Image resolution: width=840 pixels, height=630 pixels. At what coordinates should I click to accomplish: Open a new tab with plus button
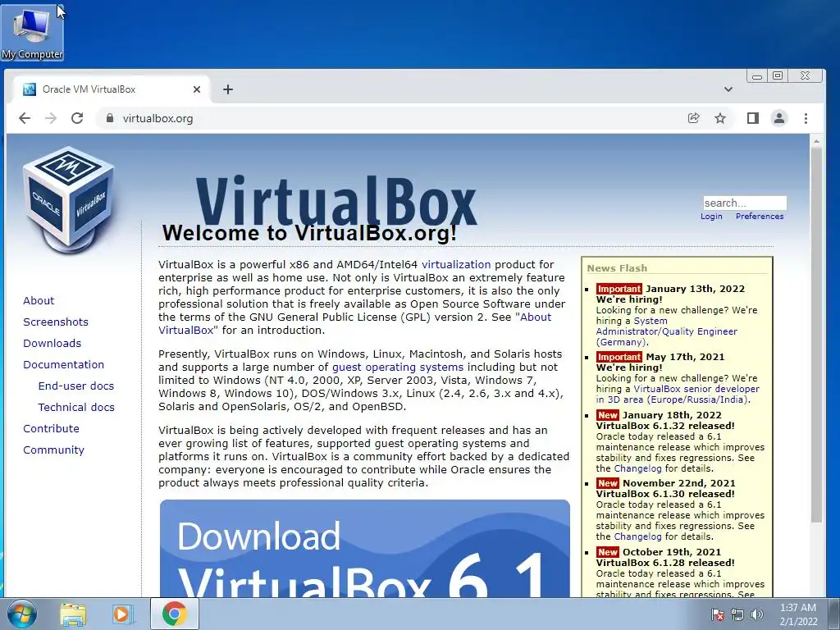[228, 89]
